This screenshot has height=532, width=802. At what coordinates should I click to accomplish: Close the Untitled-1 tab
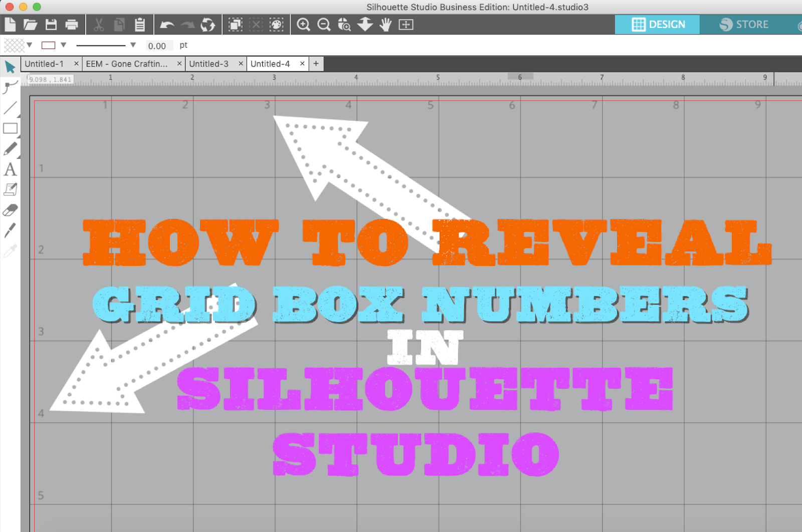point(76,64)
